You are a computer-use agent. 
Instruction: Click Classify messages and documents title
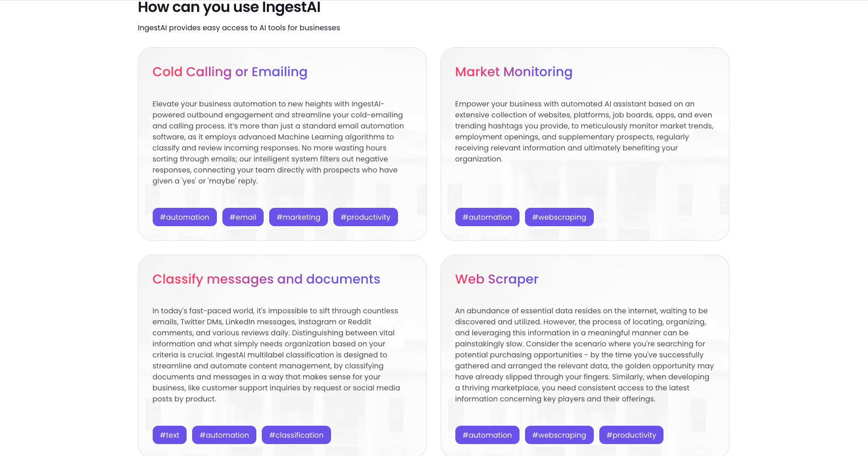point(266,279)
